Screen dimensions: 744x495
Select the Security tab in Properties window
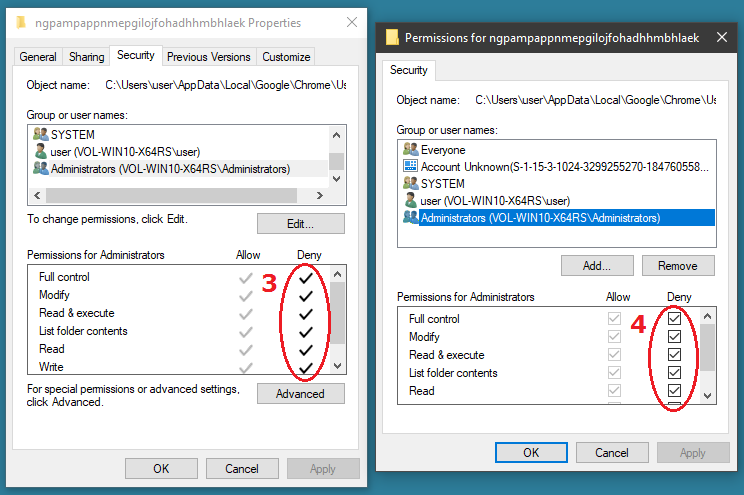point(136,56)
